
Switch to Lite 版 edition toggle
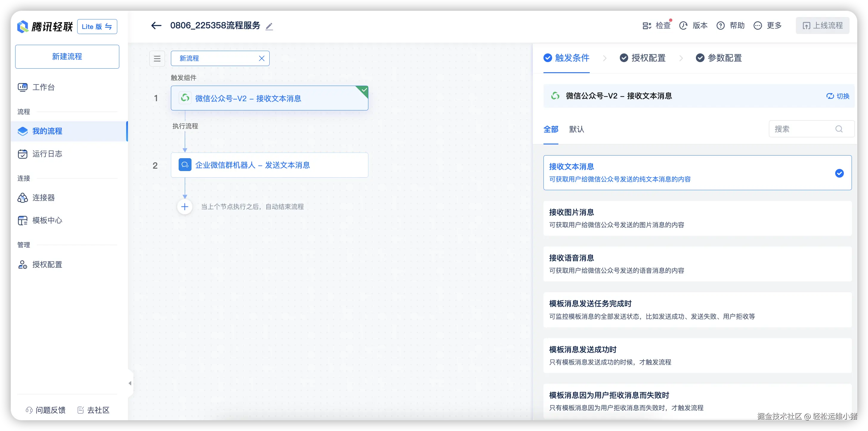[97, 27]
